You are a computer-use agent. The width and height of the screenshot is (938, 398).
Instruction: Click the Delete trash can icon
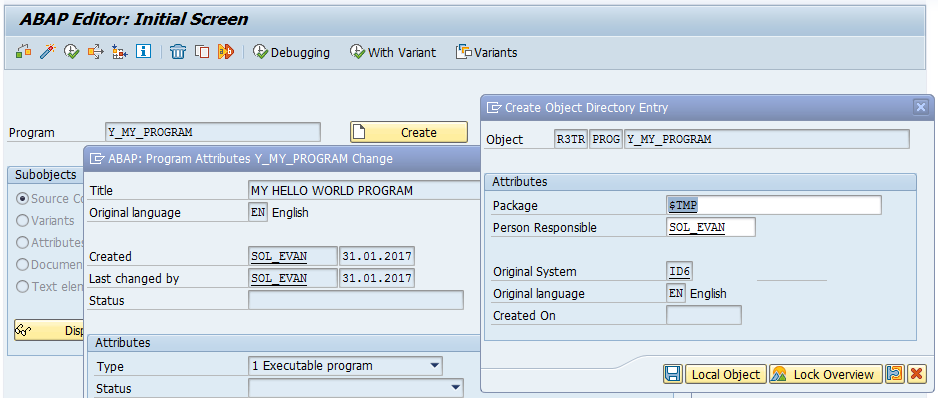178,52
